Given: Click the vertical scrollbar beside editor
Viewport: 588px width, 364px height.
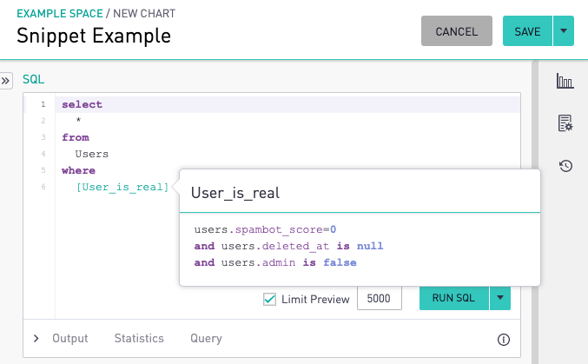Looking at the screenshot, I should point(535,212).
